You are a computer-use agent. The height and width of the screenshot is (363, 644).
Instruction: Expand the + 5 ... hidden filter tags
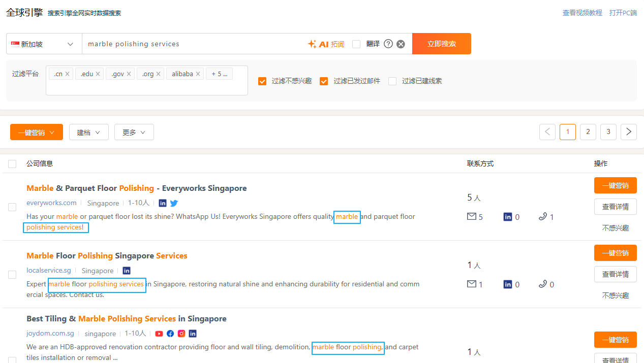click(x=220, y=74)
